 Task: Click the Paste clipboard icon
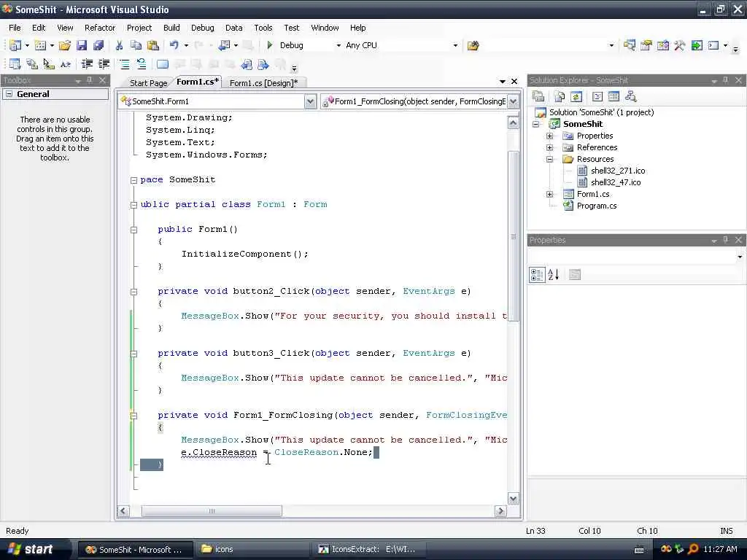click(x=153, y=45)
